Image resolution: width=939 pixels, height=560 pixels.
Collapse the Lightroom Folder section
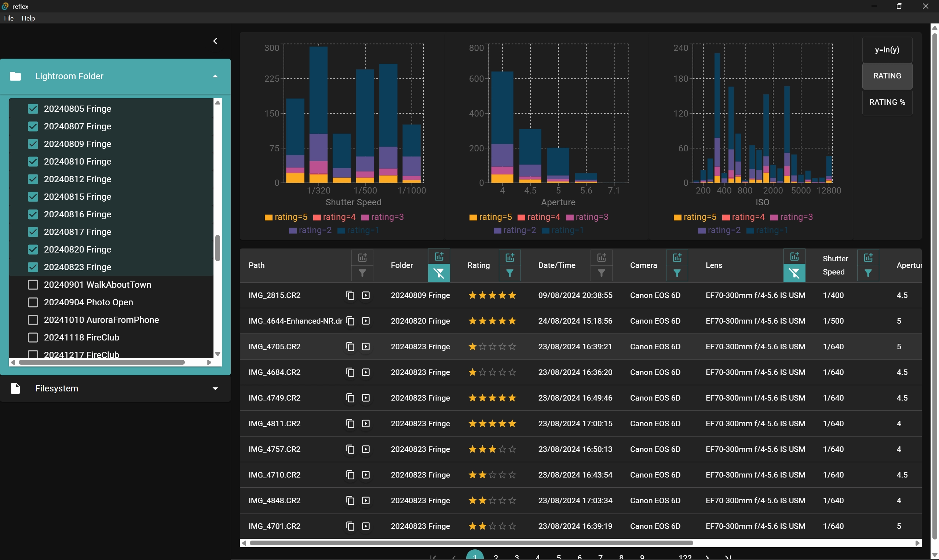[x=215, y=76]
